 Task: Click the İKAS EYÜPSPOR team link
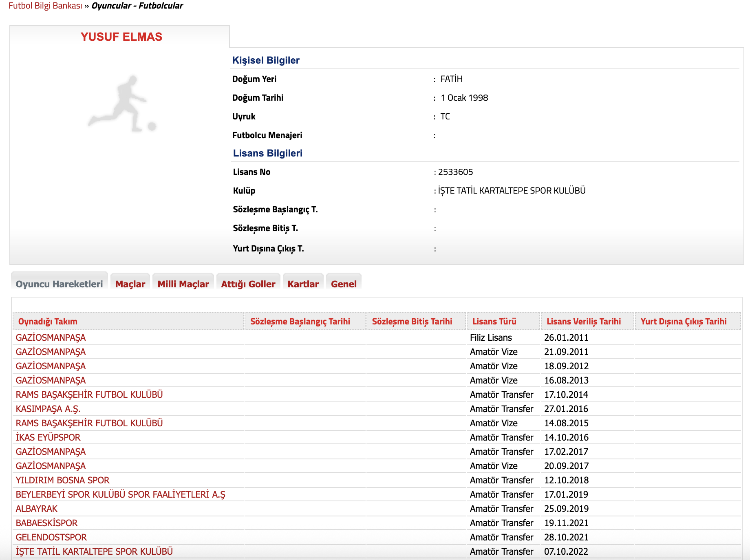click(x=48, y=437)
